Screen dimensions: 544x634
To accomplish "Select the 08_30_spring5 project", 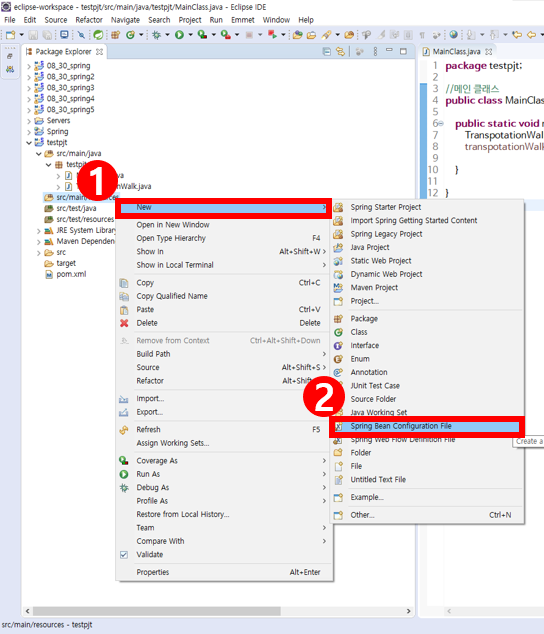I will click(x=70, y=110).
